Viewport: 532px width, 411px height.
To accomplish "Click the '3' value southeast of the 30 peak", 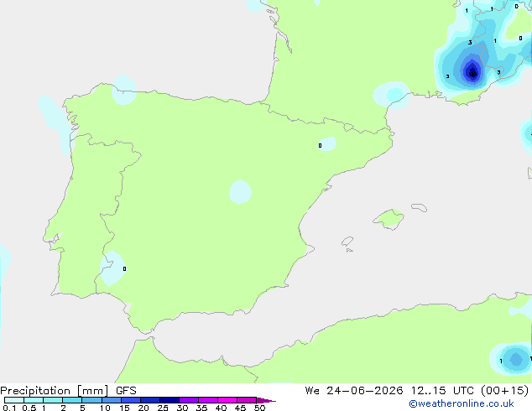I will pyautogui.click(x=498, y=72).
